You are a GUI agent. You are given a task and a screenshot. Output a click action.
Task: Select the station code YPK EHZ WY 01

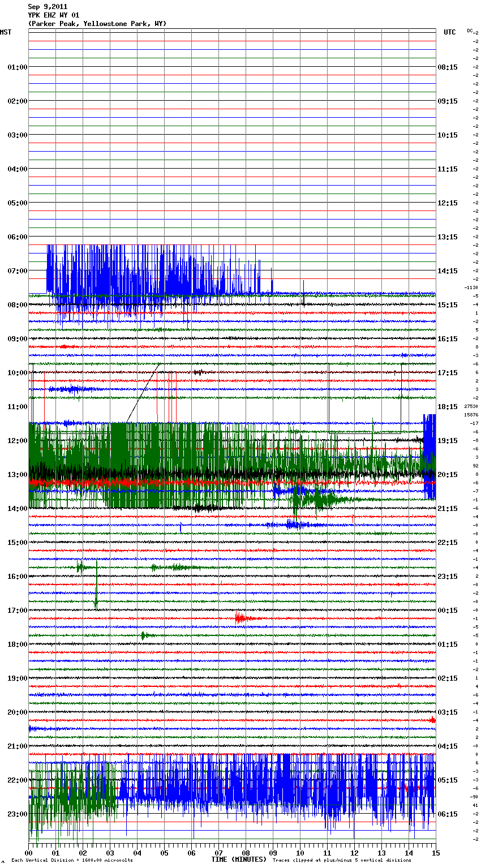[54, 15]
